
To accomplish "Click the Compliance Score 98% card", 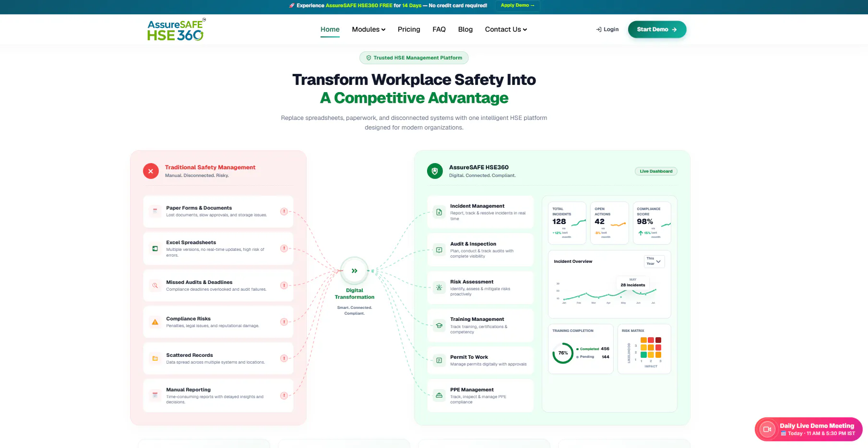I will coord(652,223).
